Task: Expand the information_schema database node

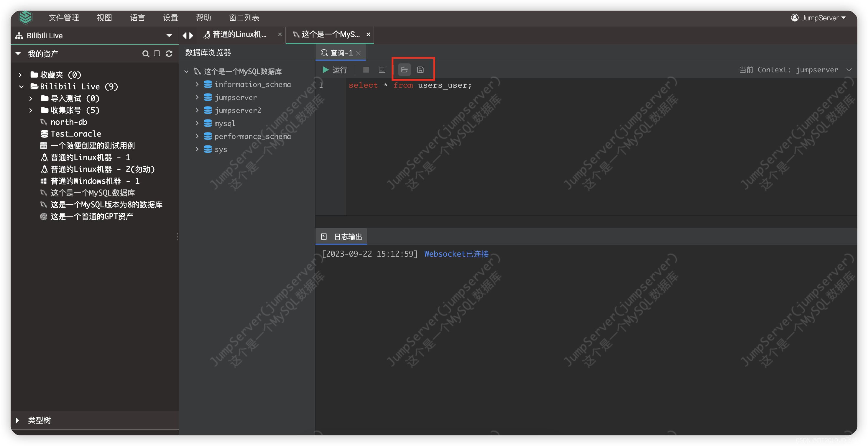Action: tap(197, 84)
